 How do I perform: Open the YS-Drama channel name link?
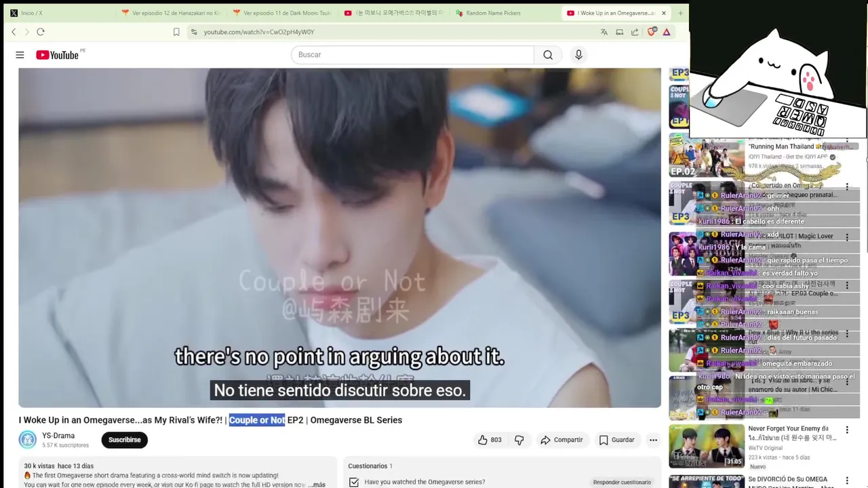pyautogui.click(x=58, y=436)
